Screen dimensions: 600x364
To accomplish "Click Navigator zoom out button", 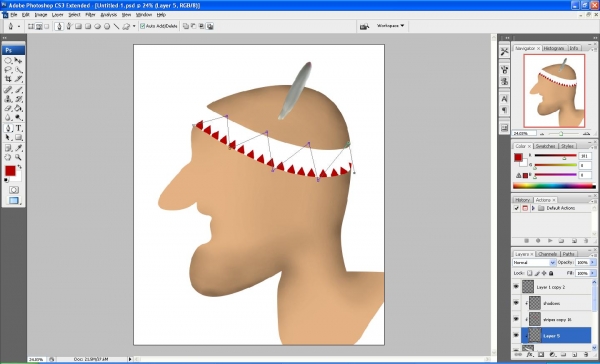I will click(x=541, y=134).
